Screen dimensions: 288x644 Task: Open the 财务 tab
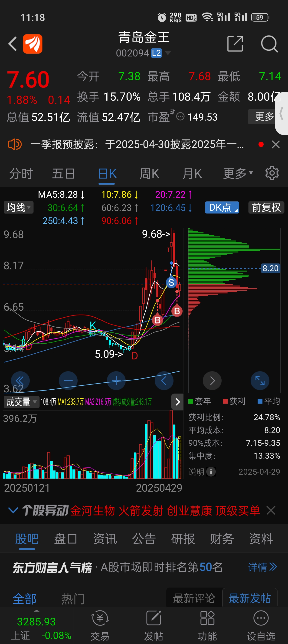pos(222,539)
